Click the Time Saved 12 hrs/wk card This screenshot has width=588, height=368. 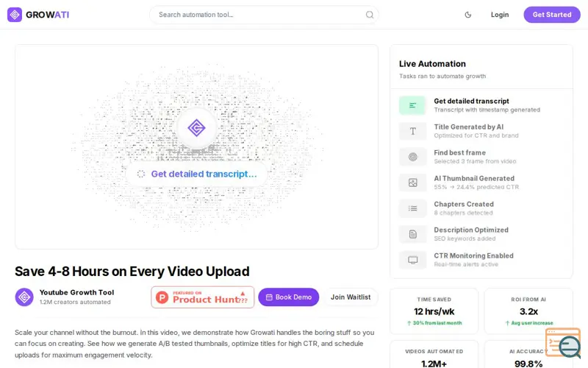click(x=434, y=311)
